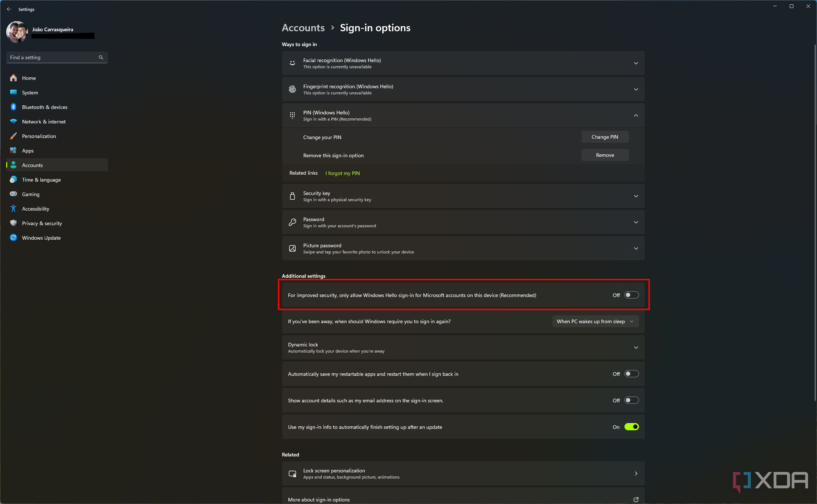The image size is (817, 504).
Task: Click the back arrow in Settings title bar
Action: (x=9, y=9)
